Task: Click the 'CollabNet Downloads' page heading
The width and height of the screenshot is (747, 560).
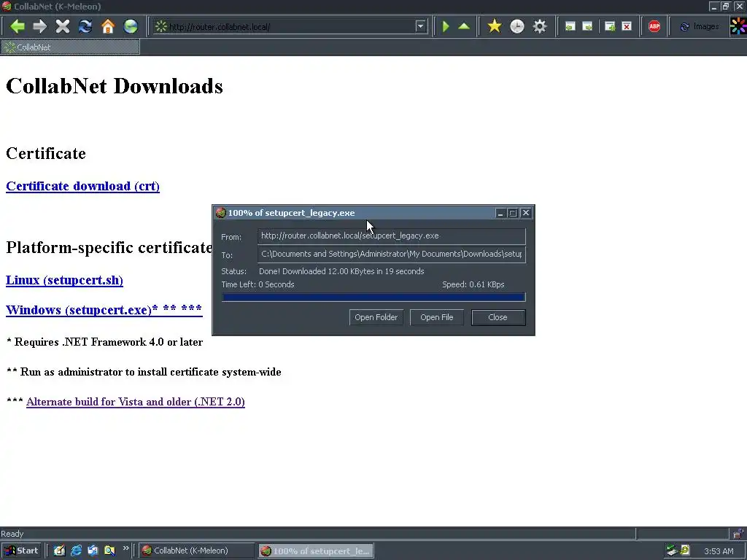Action: (x=115, y=86)
